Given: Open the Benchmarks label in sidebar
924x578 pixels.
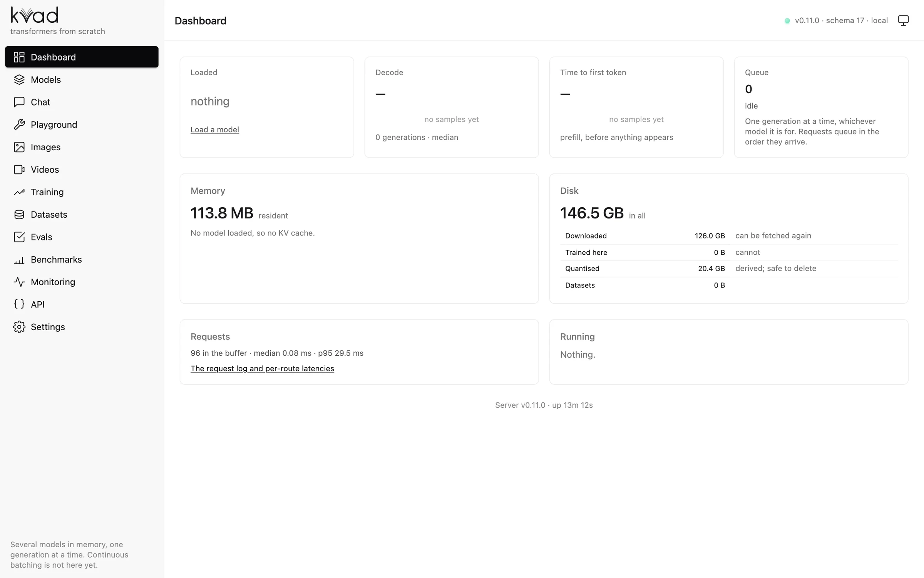Looking at the screenshot, I should click(56, 259).
